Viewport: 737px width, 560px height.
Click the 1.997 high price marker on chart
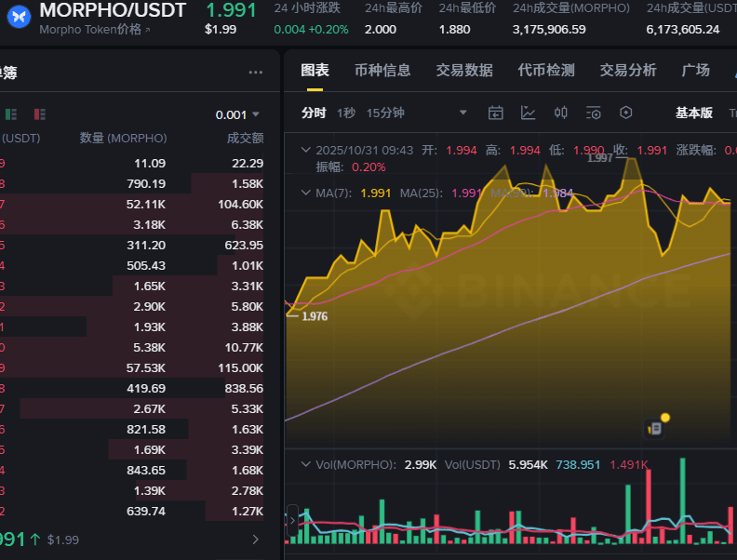coord(600,158)
